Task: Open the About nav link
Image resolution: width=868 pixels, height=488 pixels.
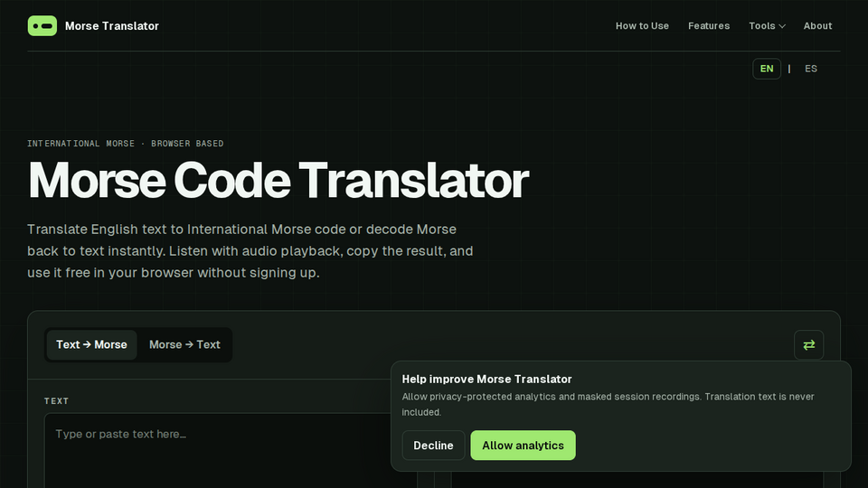Action: coord(817,26)
